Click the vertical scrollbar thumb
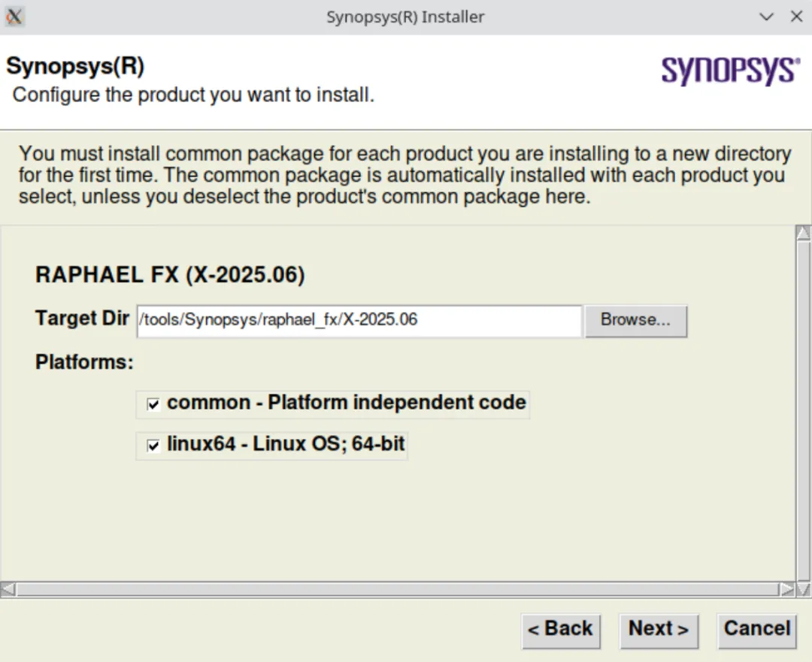Image resolution: width=812 pixels, height=662 pixels. [803, 406]
